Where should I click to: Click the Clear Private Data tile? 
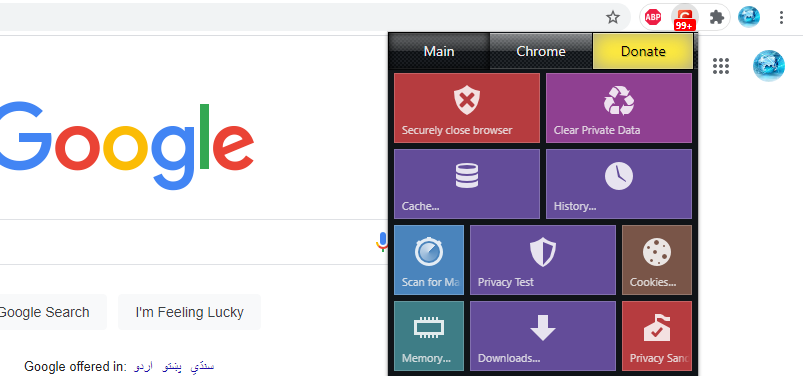(x=619, y=108)
